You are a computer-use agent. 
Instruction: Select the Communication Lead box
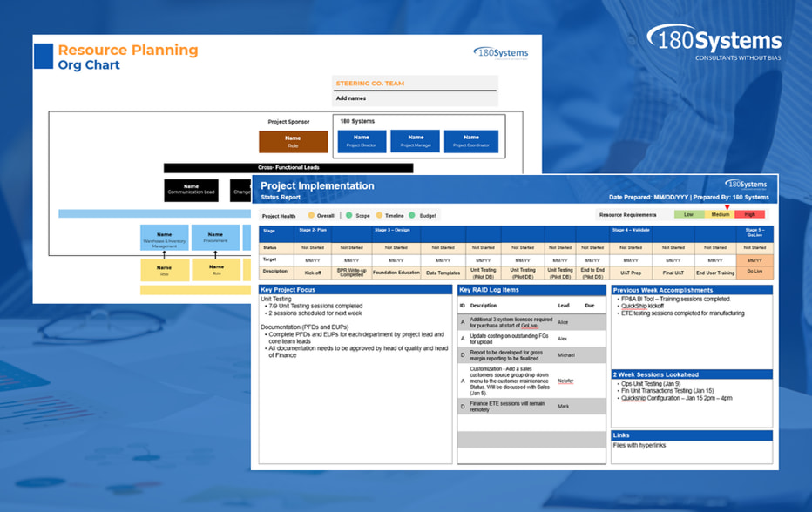(x=191, y=190)
